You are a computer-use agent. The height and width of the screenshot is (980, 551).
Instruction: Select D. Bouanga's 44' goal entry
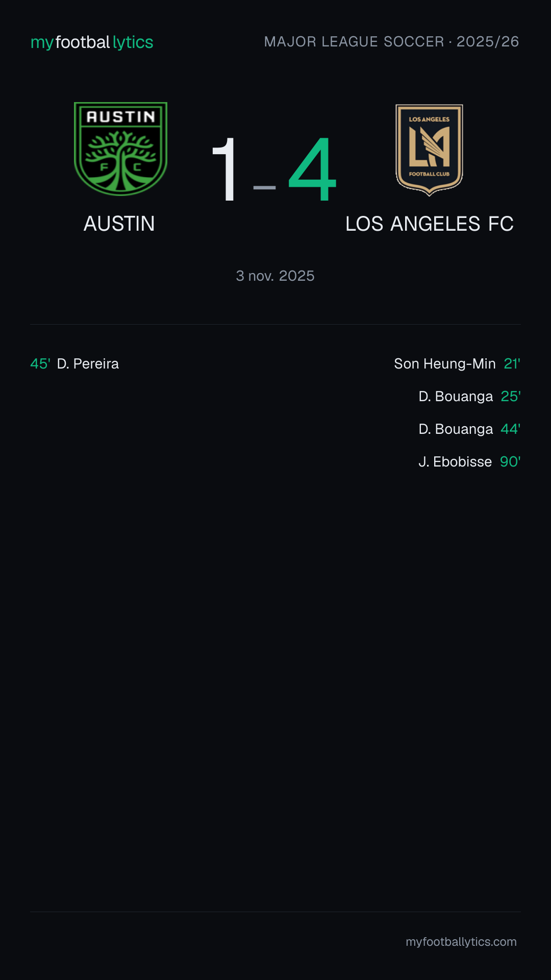click(x=469, y=429)
